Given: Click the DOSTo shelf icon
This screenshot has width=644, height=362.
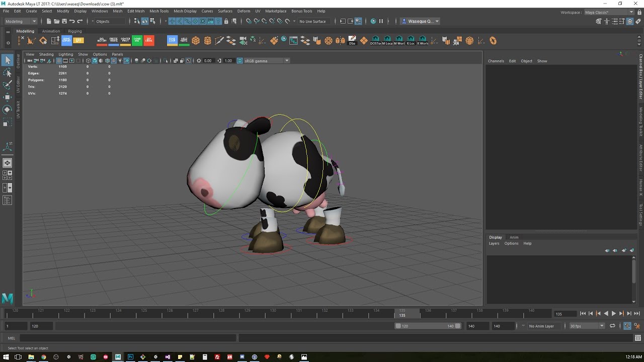Looking at the screenshot, I should pos(375,41).
